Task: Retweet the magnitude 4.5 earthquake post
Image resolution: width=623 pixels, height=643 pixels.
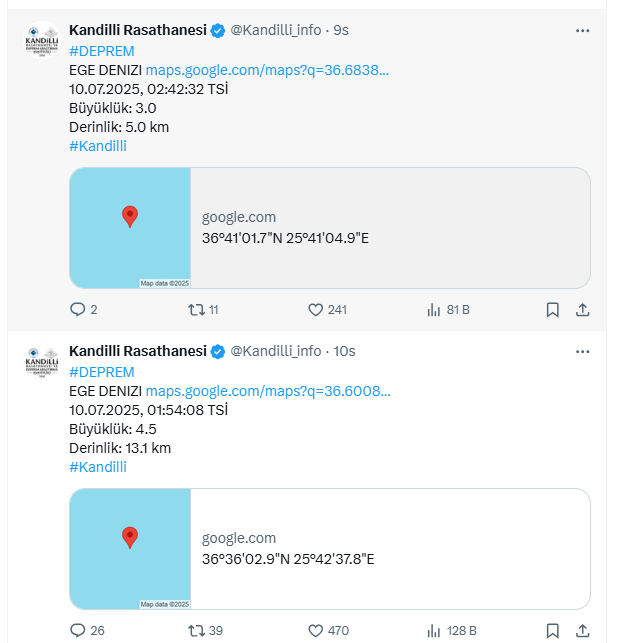Action: pyautogui.click(x=196, y=631)
